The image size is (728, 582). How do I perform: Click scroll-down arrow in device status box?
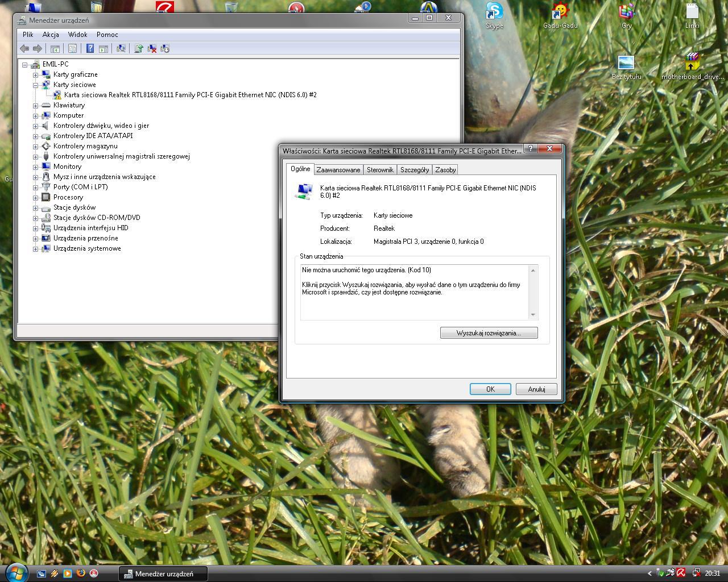(x=533, y=315)
